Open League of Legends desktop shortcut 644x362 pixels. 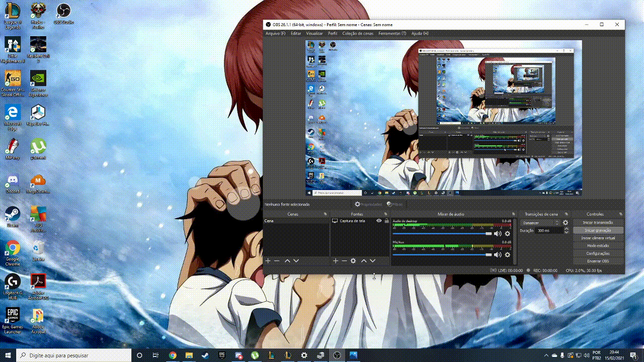[13, 16]
